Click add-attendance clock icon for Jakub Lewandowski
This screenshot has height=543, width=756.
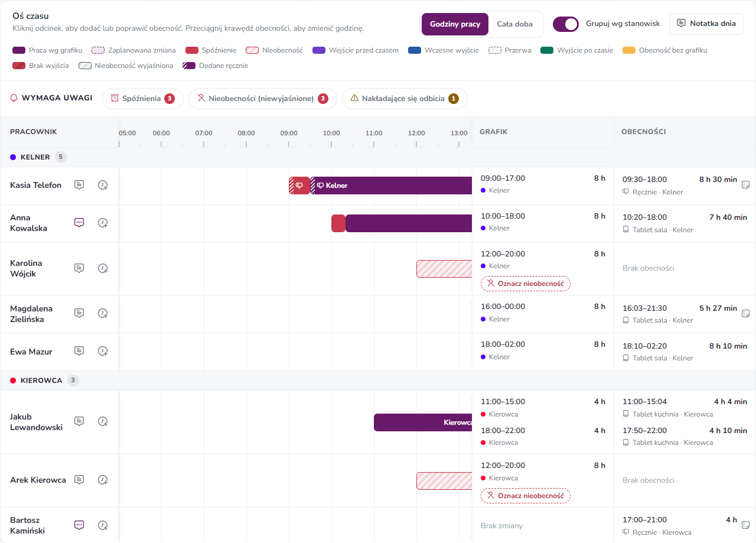pyautogui.click(x=103, y=421)
